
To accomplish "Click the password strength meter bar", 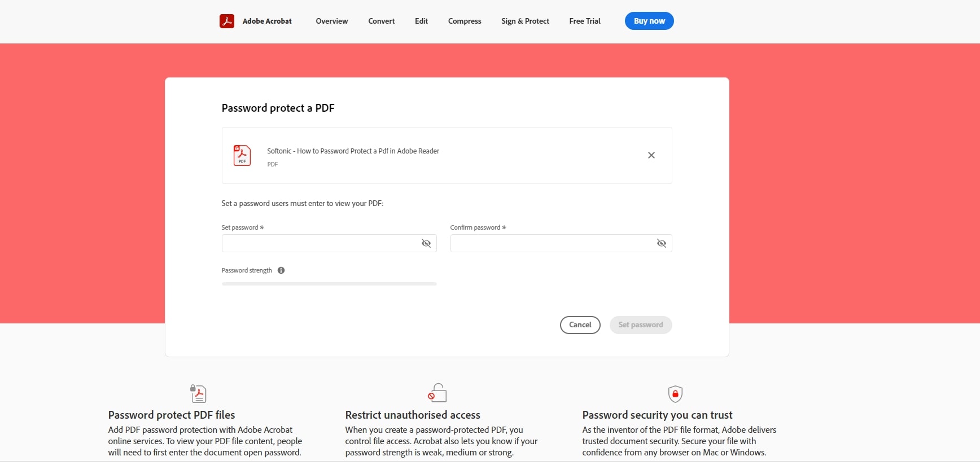I will 329,284.
